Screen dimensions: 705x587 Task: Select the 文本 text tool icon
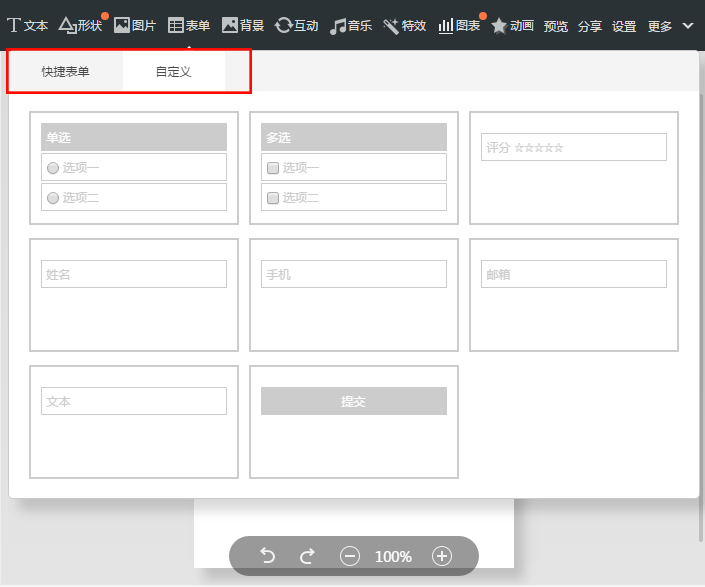14,26
